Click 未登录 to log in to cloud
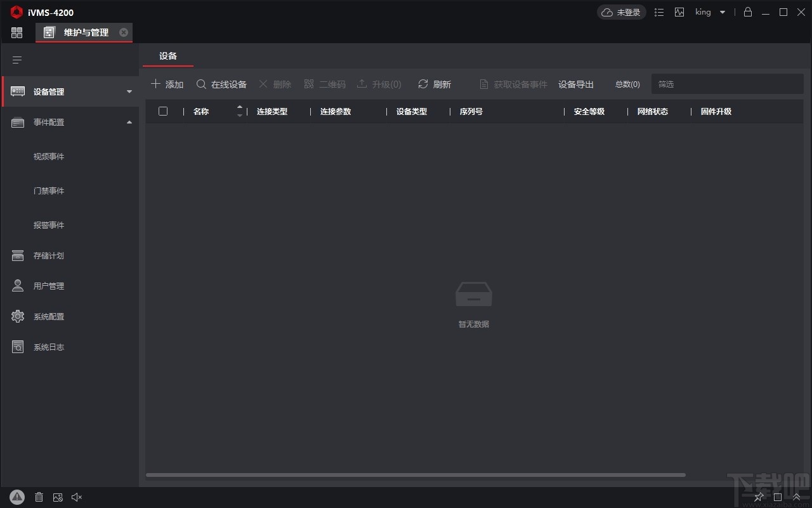The width and height of the screenshot is (812, 508). [621, 12]
